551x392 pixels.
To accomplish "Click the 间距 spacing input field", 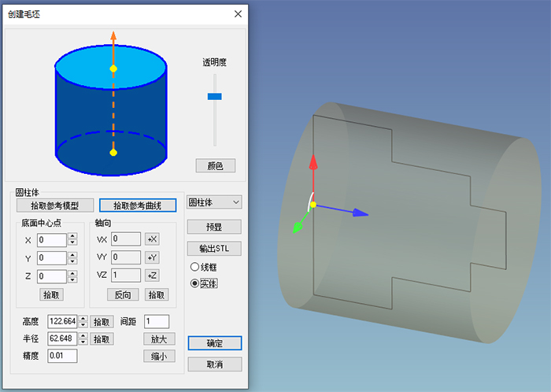I will 157,321.
